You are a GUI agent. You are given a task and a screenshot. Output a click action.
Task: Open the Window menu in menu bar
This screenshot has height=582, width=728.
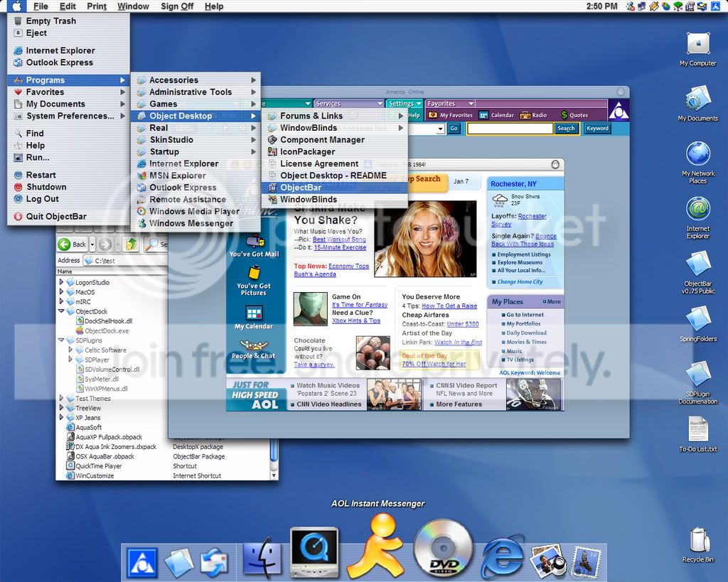click(x=133, y=6)
